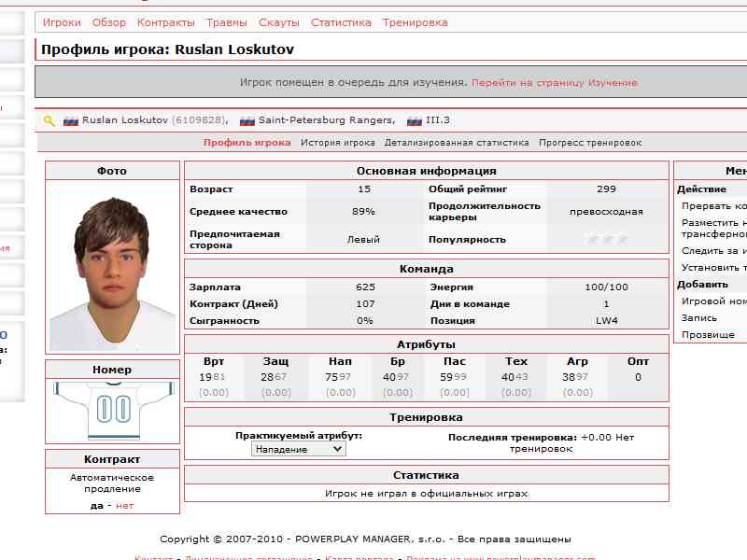Click the Энергия value 100/100
Screen dimensions: 747x560
(x=606, y=287)
